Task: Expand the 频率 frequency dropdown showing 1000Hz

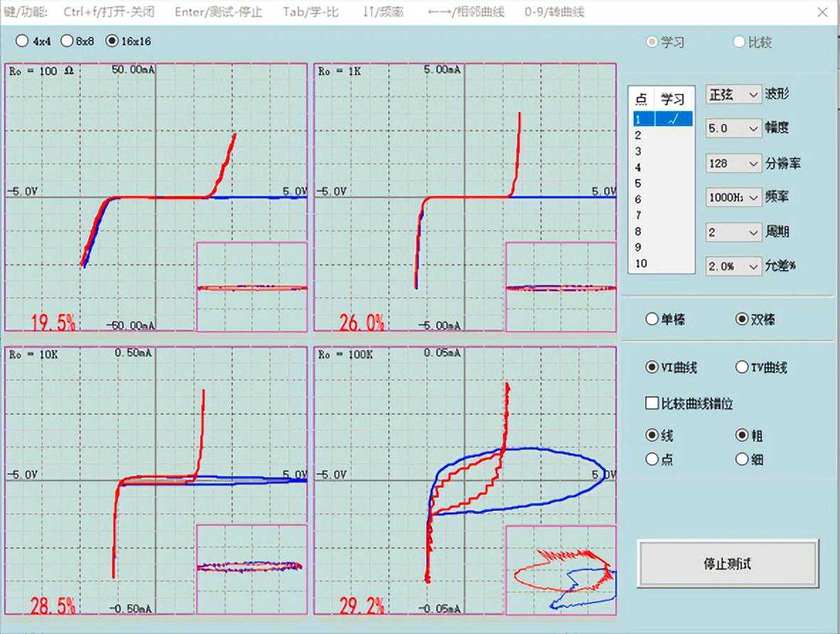Action: pos(733,198)
